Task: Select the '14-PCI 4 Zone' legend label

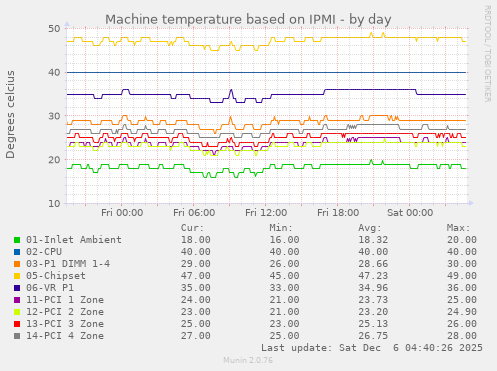Action: pos(65,336)
